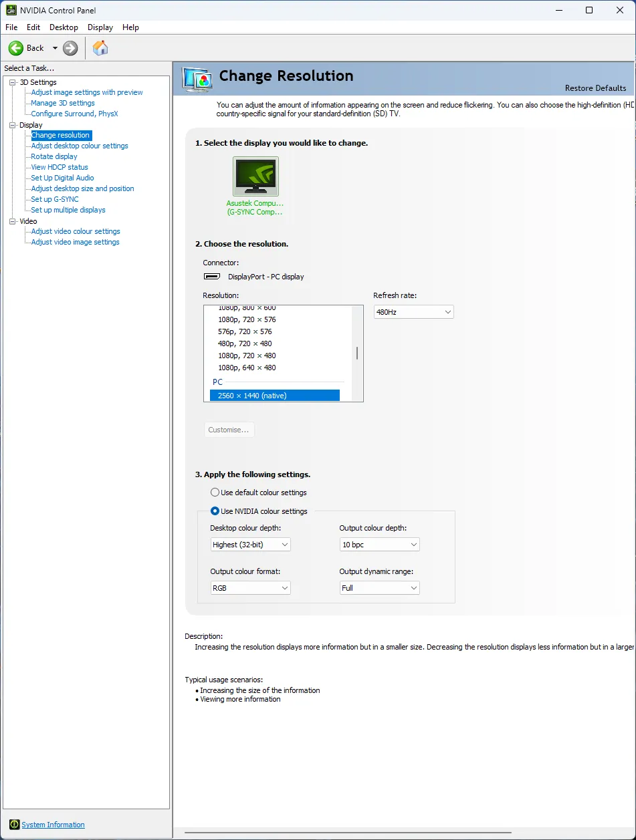Select Use default colour settings
Viewport: 636px width, 840px height.
[x=215, y=493]
